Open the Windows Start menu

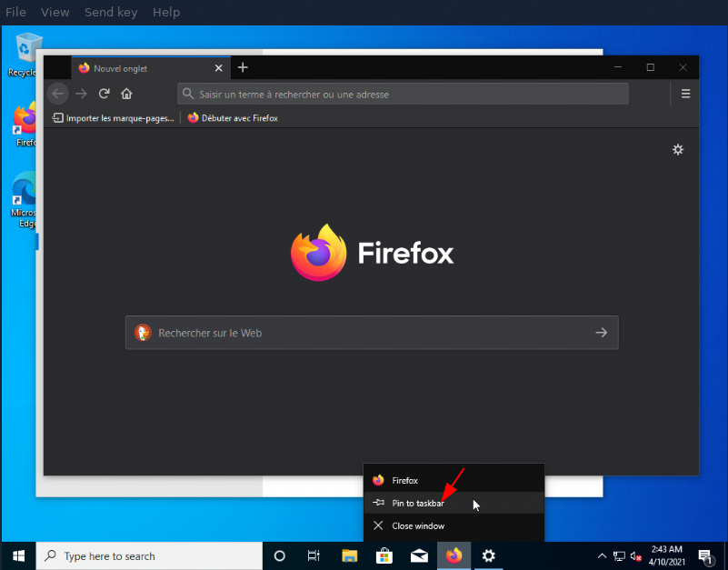[18, 555]
